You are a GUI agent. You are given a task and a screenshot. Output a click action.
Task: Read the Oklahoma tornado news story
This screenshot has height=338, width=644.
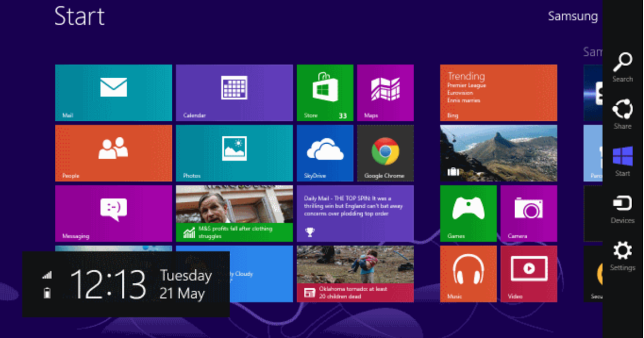point(355,274)
